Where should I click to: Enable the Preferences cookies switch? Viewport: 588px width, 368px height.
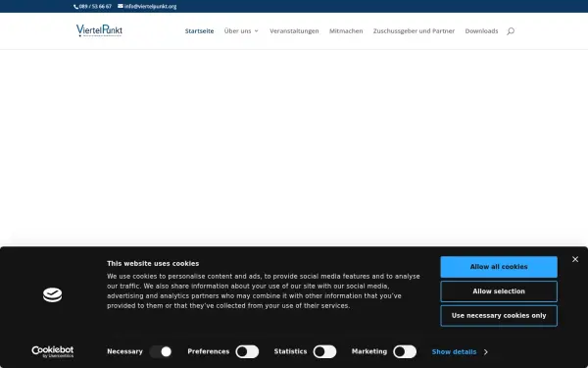247,351
